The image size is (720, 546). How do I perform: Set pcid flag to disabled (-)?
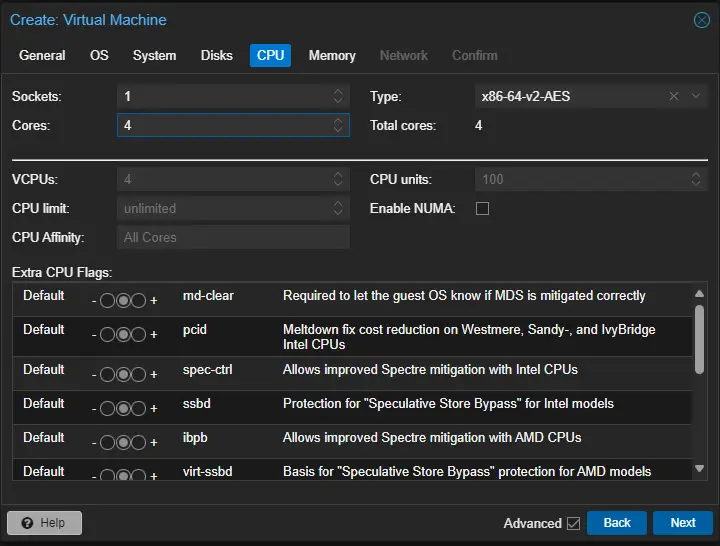tap(107, 334)
